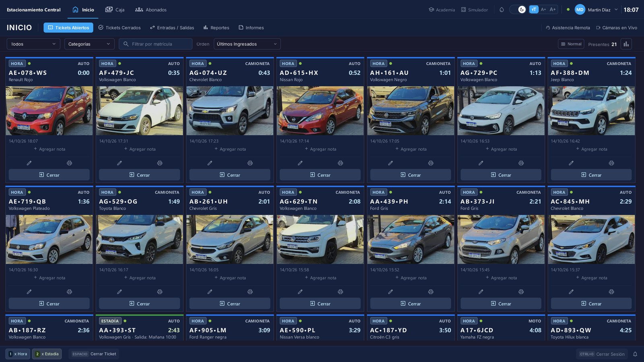Viewport: 644px width, 362px height.
Task: Select the default text size option
Action: click(x=534, y=10)
